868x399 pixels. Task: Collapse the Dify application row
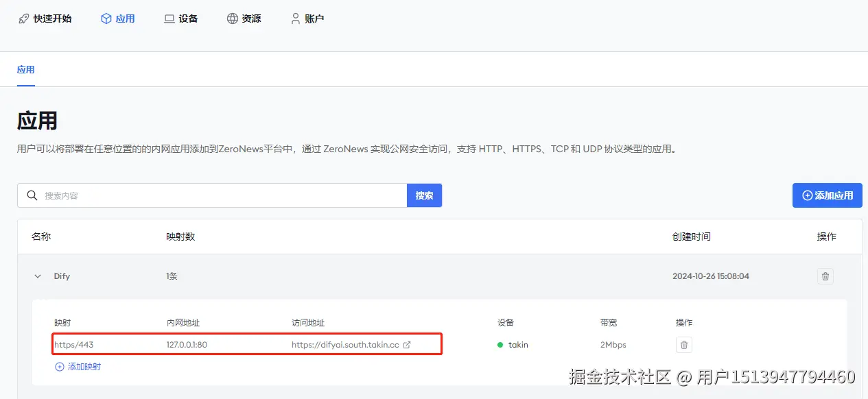coord(38,276)
